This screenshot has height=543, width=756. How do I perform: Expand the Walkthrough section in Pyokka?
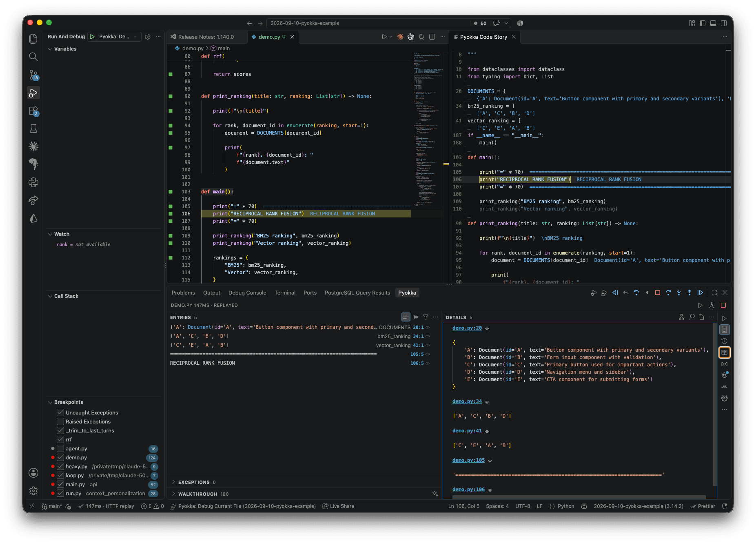[304, 494]
